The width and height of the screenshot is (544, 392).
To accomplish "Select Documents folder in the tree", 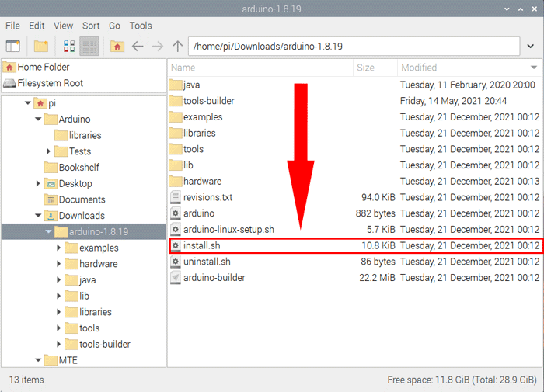I will [82, 199].
